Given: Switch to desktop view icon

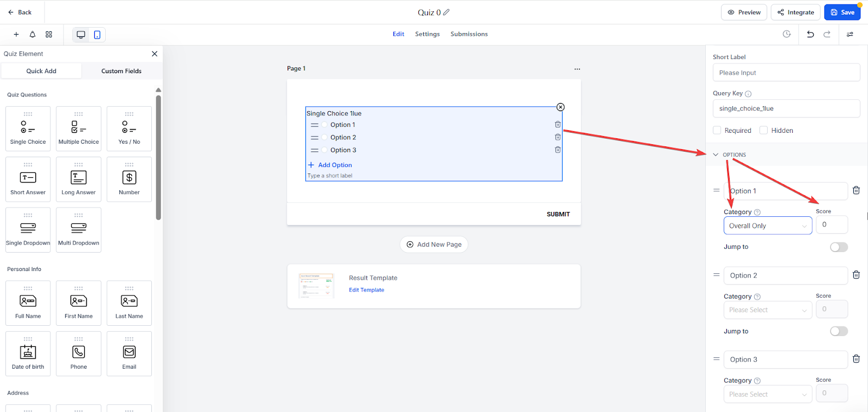Looking at the screenshot, I should pos(81,35).
